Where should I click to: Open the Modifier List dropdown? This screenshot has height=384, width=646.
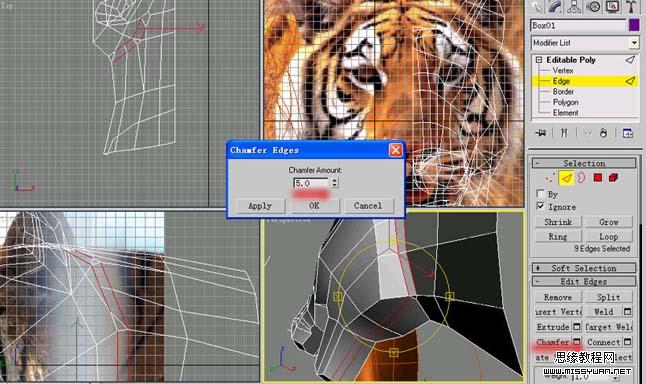coord(634,42)
